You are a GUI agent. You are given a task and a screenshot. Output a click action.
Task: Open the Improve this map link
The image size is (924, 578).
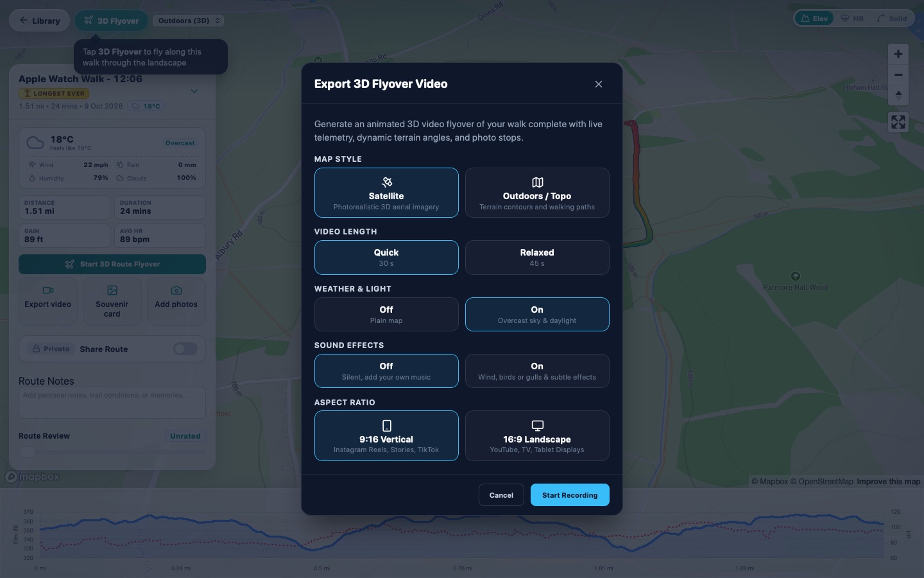889,482
